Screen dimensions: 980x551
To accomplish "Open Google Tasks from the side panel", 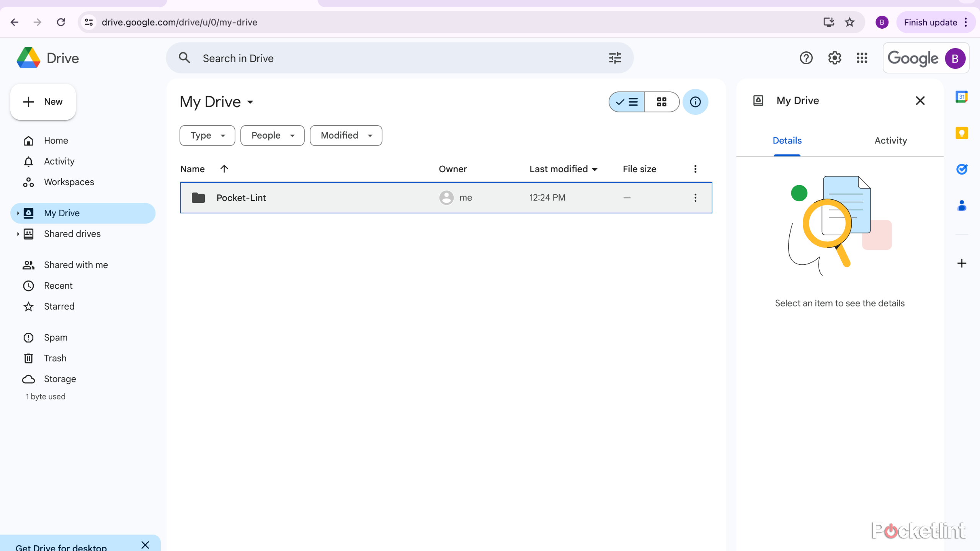I will click(962, 169).
